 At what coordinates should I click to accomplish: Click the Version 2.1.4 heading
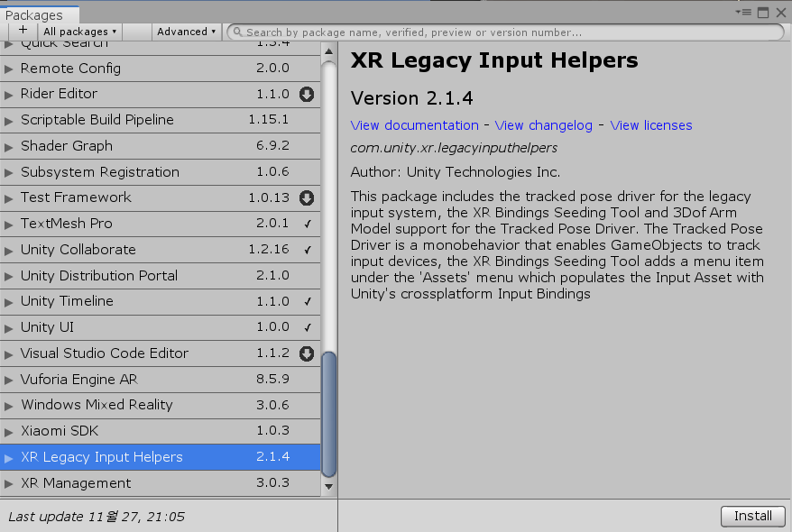pos(411,98)
